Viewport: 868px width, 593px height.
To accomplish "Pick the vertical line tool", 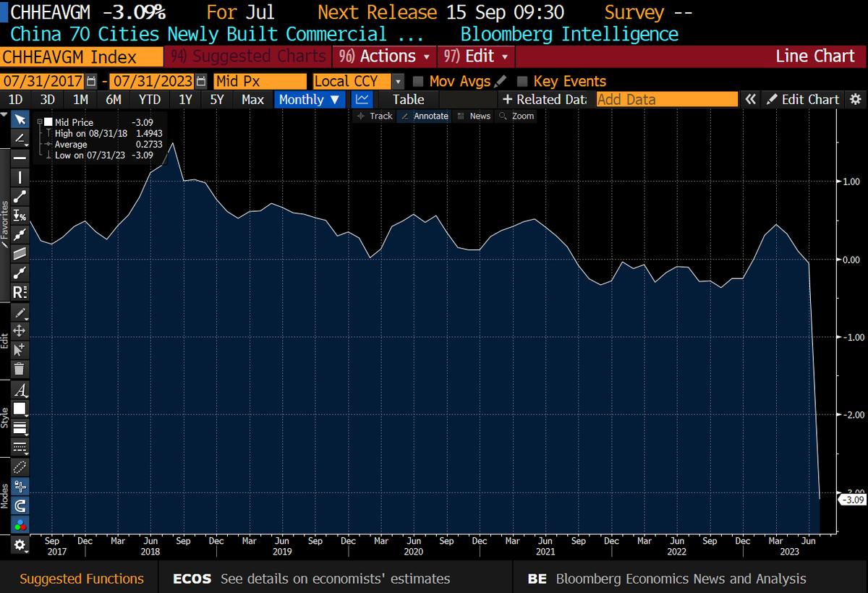I will [20, 177].
